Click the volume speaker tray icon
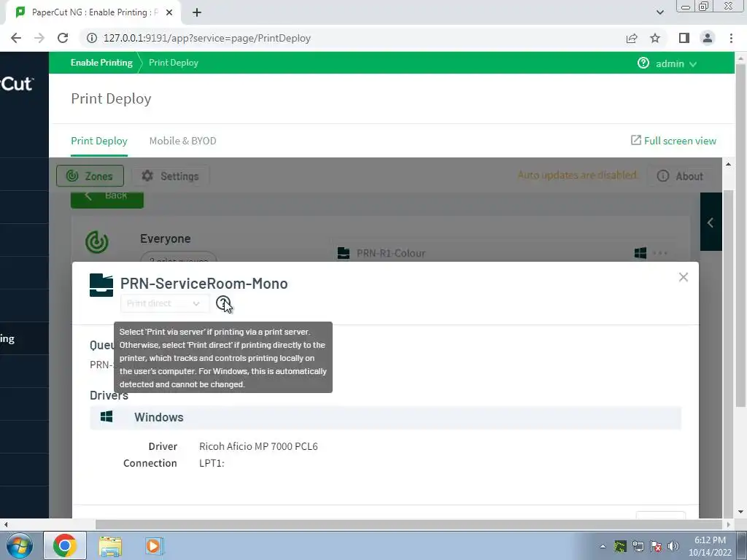 pyautogui.click(x=673, y=546)
